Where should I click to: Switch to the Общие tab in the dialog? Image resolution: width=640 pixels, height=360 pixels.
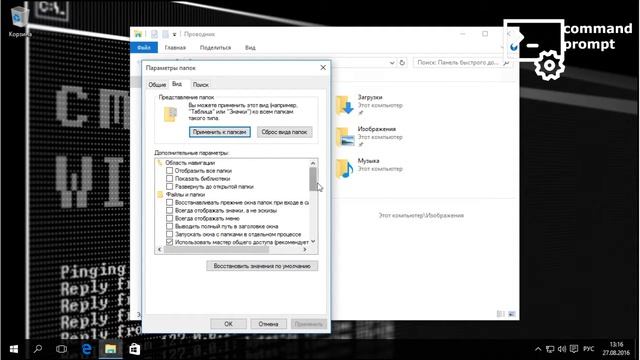point(157,84)
